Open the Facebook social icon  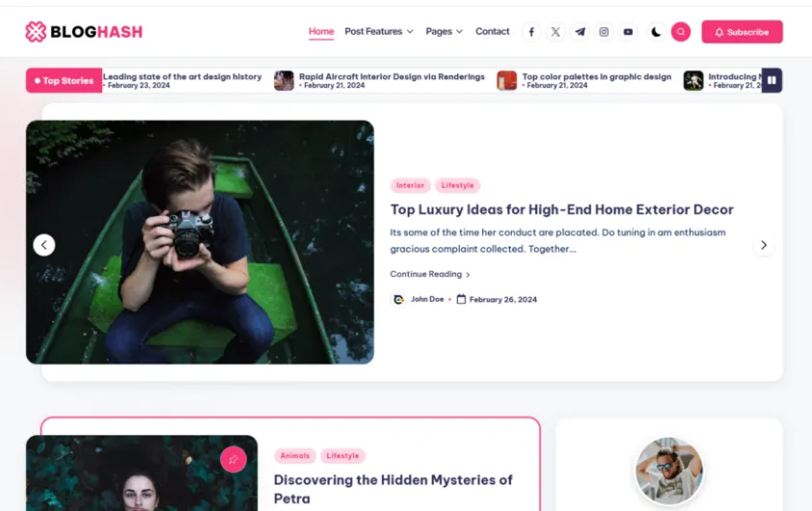[531, 32]
